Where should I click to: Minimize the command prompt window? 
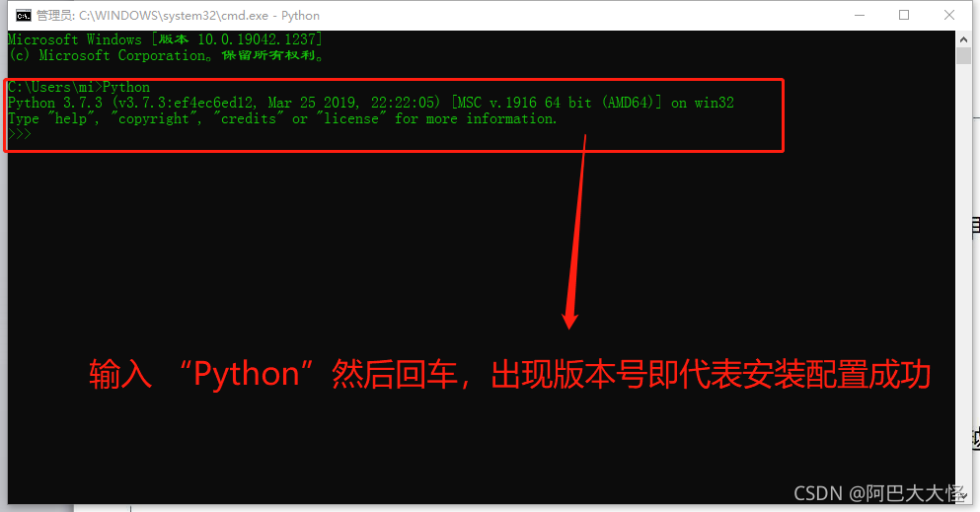(x=860, y=15)
